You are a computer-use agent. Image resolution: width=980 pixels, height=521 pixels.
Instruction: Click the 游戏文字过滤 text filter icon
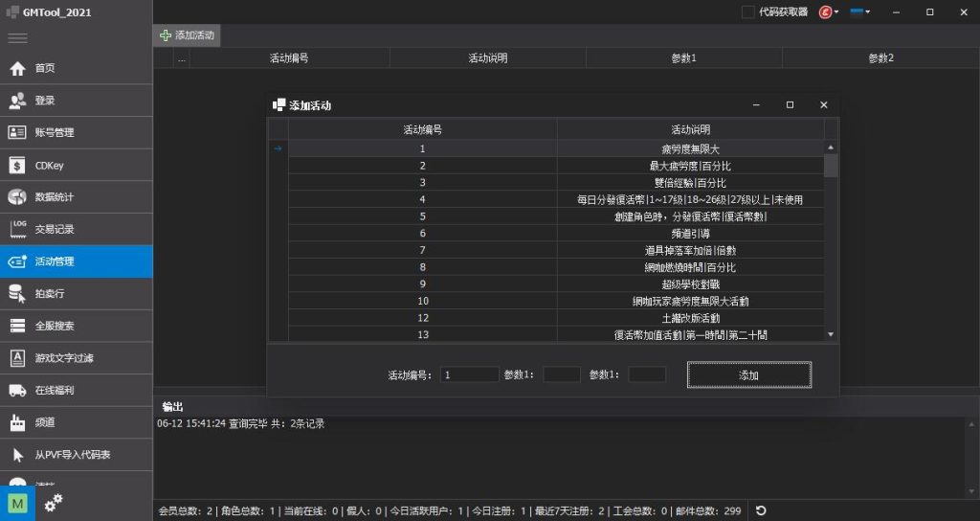(17, 358)
